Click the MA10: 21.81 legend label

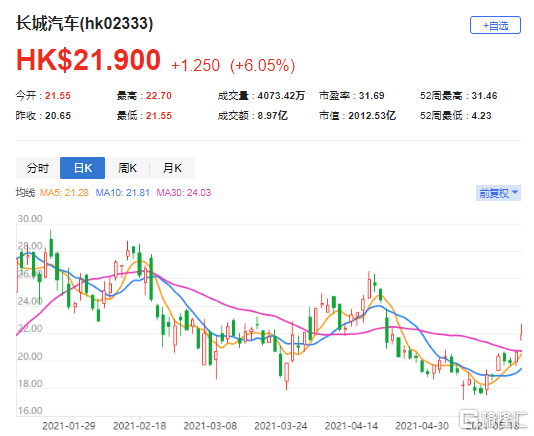(x=123, y=193)
